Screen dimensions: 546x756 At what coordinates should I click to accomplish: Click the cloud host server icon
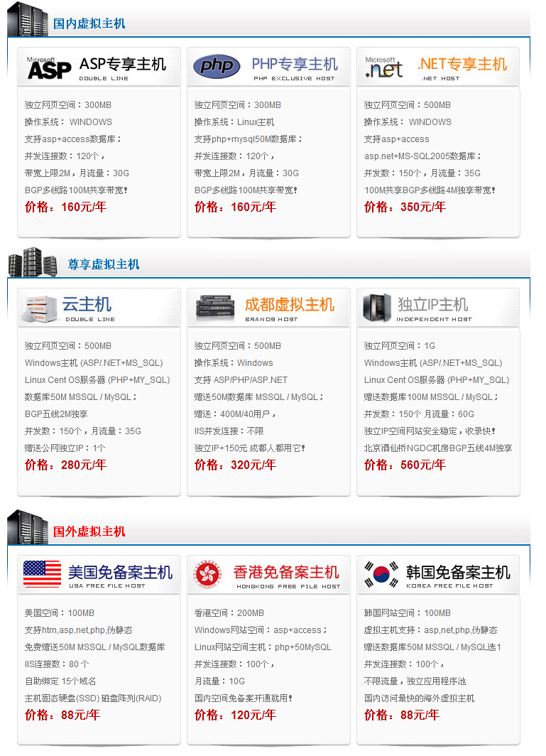(40, 308)
